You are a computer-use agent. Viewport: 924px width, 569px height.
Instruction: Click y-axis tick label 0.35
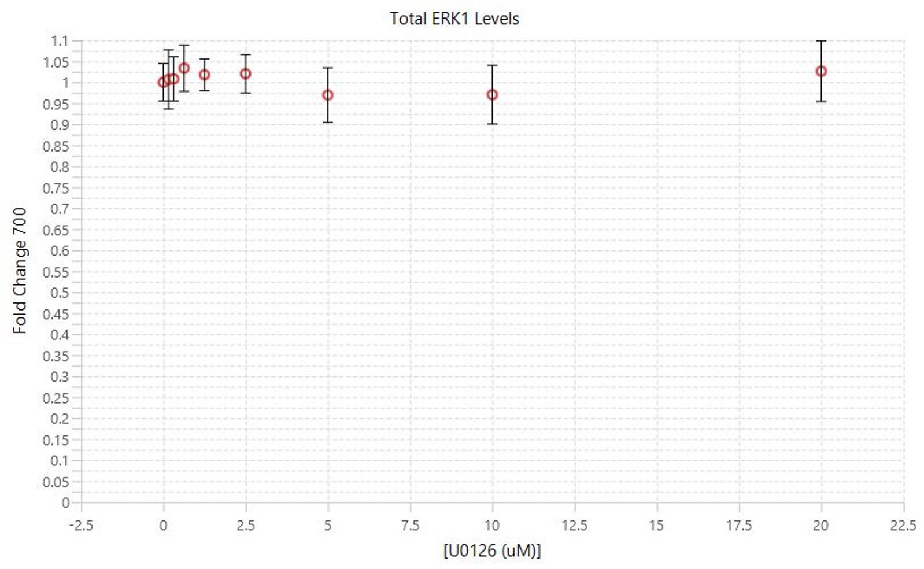(56, 356)
